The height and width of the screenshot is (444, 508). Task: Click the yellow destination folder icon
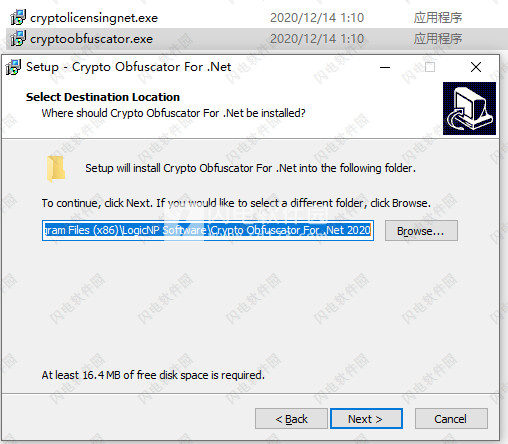(x=56, y=169)
